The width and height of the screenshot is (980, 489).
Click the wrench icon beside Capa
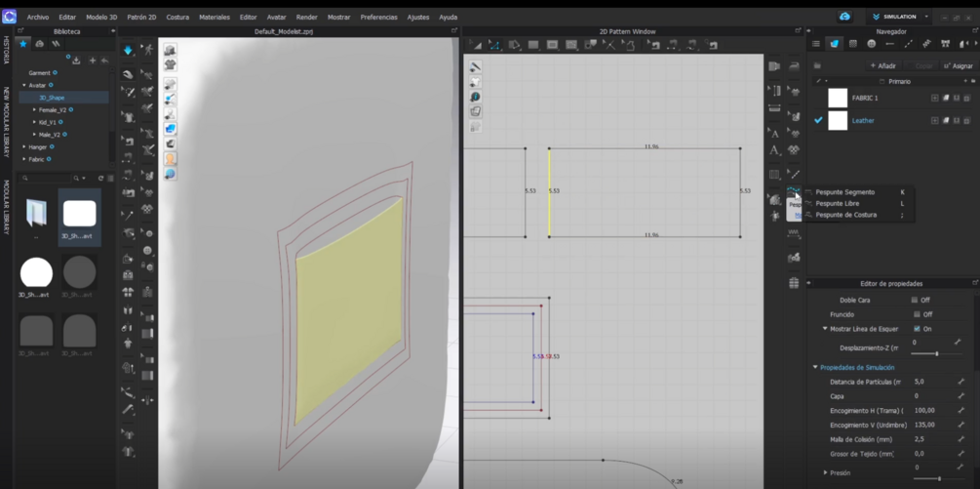960,396
